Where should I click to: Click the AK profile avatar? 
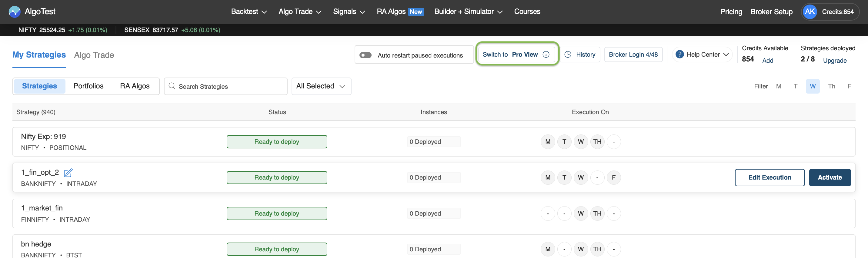[x=810, y=12]
